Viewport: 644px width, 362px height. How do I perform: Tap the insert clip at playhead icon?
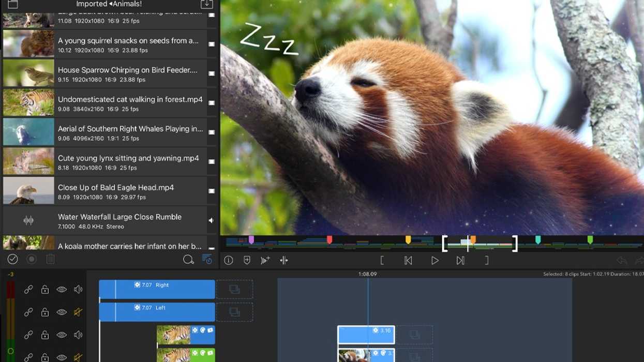265,261
